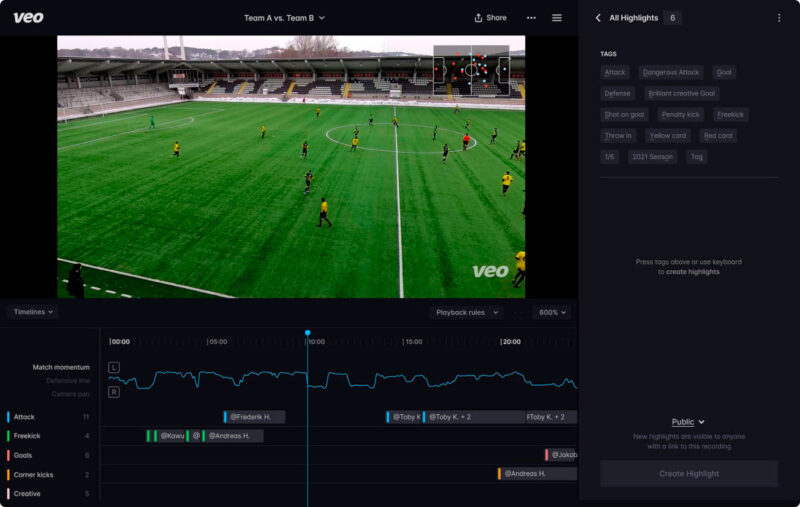
Task: Click the R marker on momentum graph
Action: click(114, 392)
